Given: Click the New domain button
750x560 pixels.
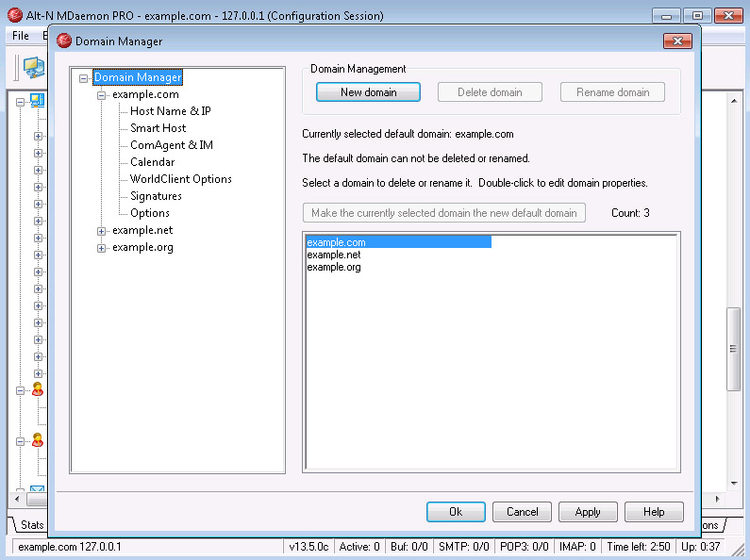Looking at the screenshot, I should (368, 92).
